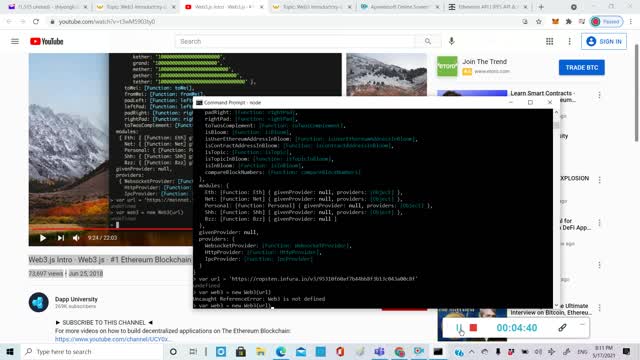Screen dimensions: 640x360
Task: Open the eToro ad logo
Action: click(x=447, y=66)
